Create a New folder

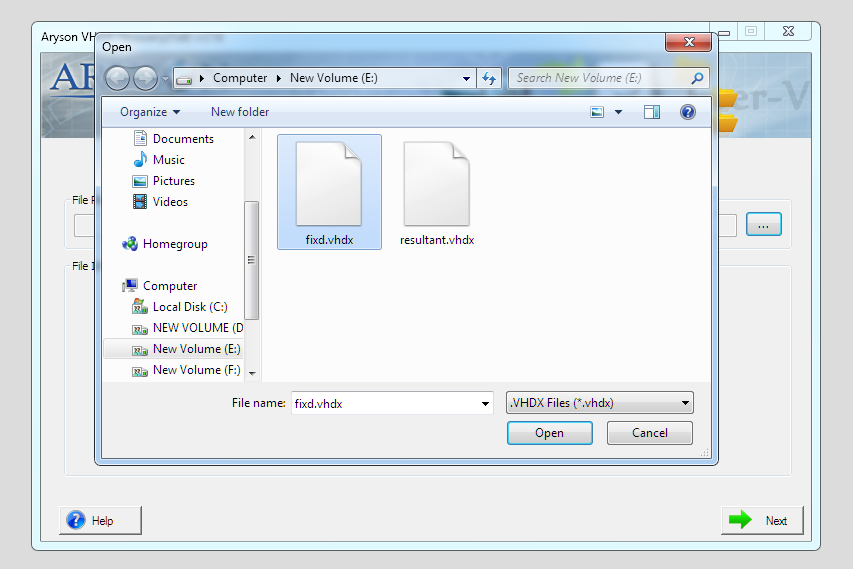pos(240,112)
